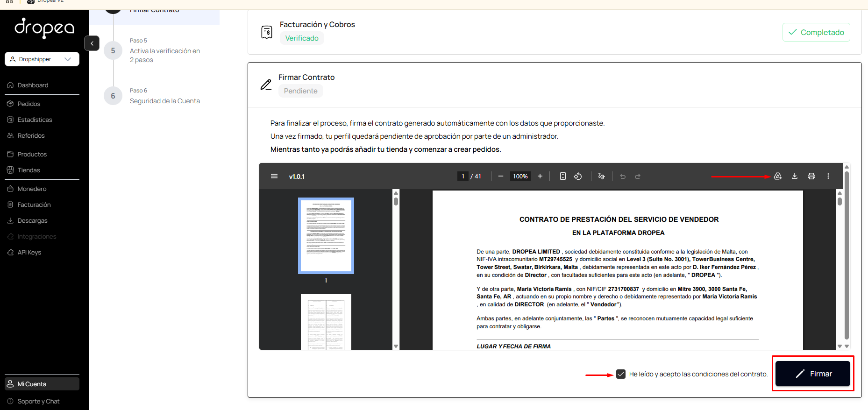Expand the Dropshipper role dropdown
This screenshot has width=868, height=410.
pos(42,59)
